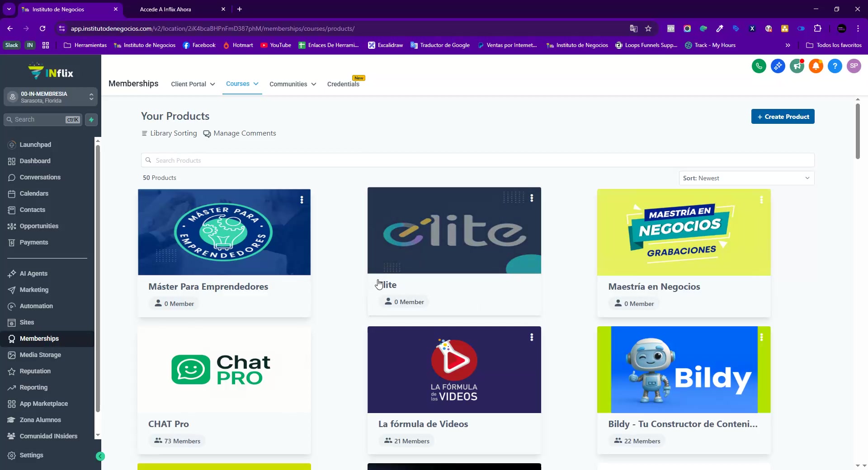Click the Library Sorting link
868x470 pixels.
click(169, 133)
